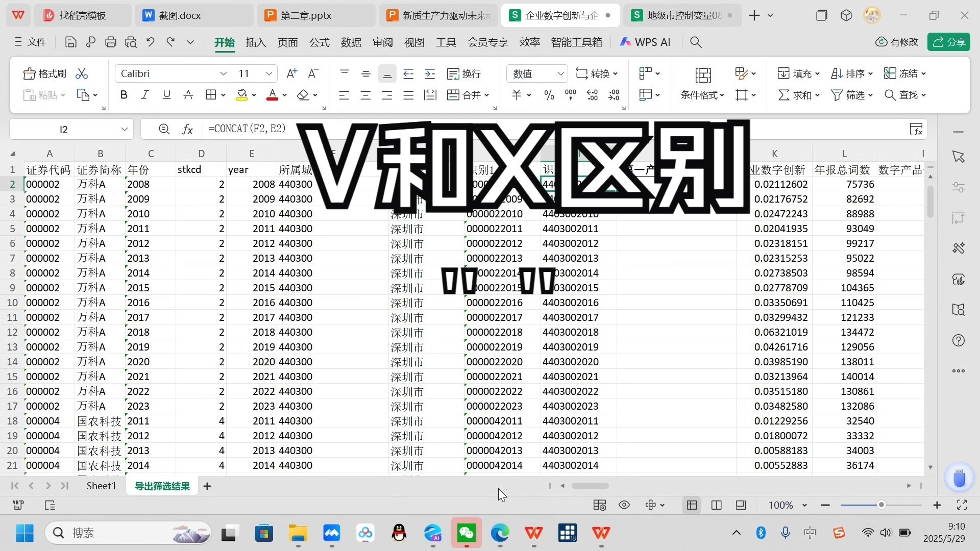Click the AutoSum 求和 icon

coord(795,95)
